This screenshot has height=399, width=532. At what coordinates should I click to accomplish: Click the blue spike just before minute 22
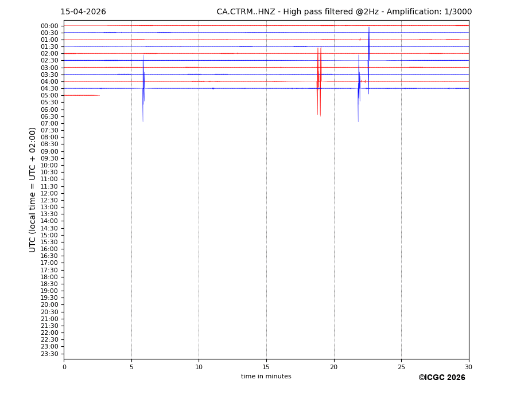[359, 86]
